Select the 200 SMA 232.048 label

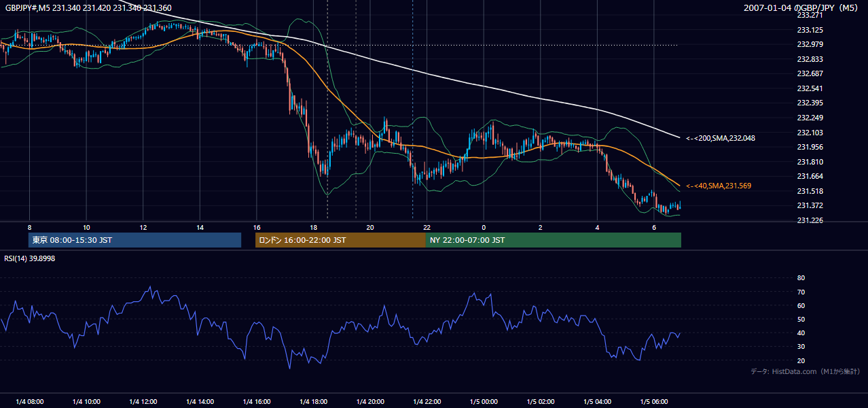tap(721, 138)
